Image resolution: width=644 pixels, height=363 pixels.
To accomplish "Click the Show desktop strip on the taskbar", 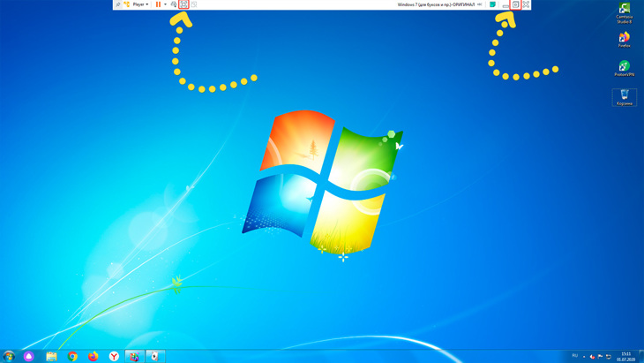I will pos(641,357).
